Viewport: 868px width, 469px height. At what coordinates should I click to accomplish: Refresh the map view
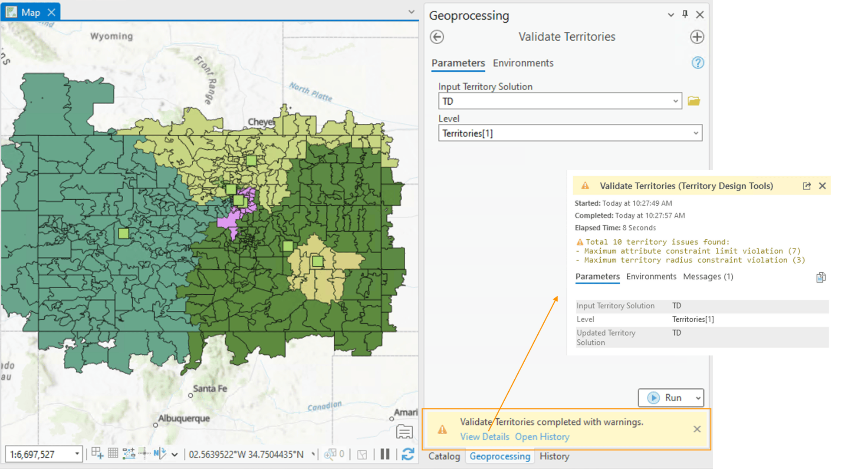click(408, 454)
